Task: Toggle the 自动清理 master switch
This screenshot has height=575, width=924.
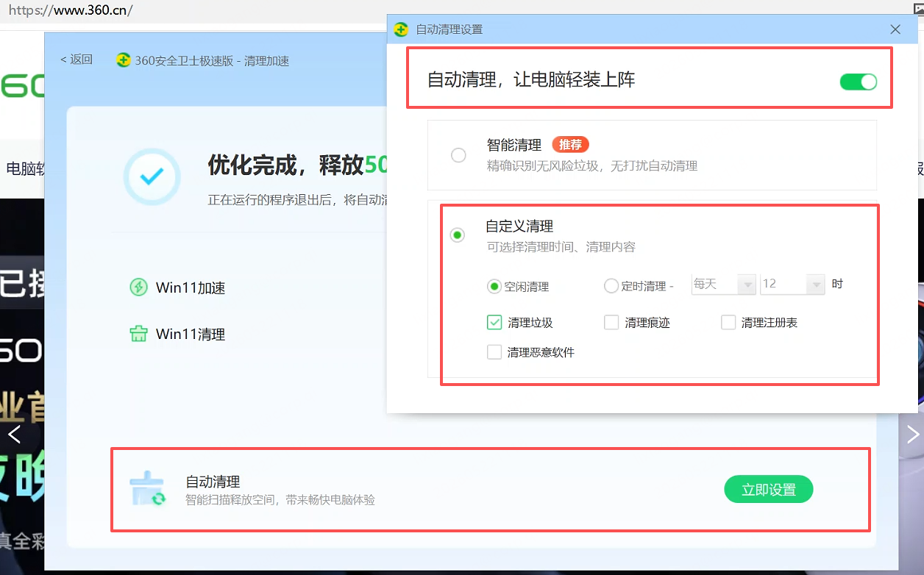Action: (x=858, y=82)
